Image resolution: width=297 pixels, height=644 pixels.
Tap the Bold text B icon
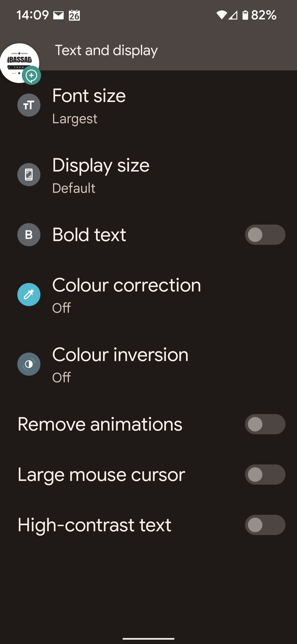pos(29,234)
